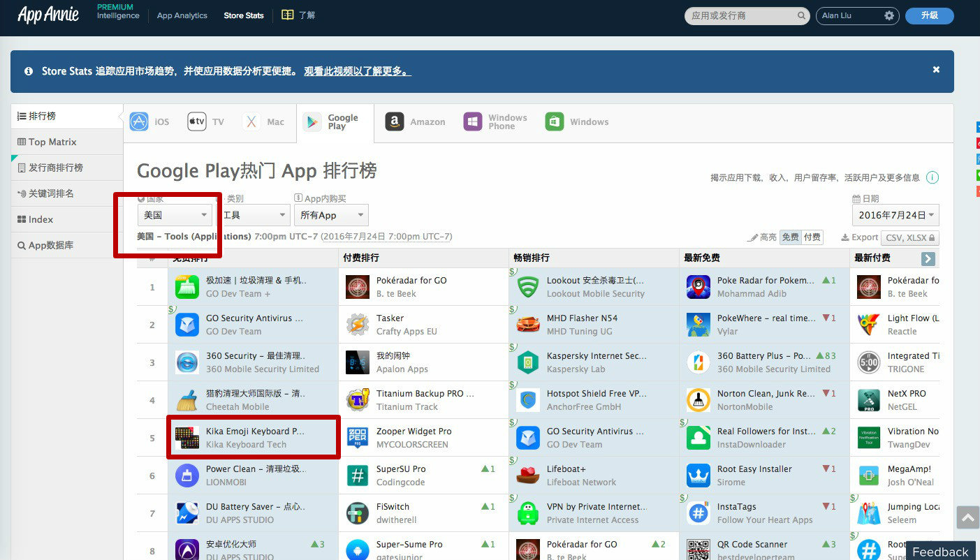The height and width of the screenshot is (560, 980).
Task: Click B. te Beek publisher link
Action: [x=396, y=294]
